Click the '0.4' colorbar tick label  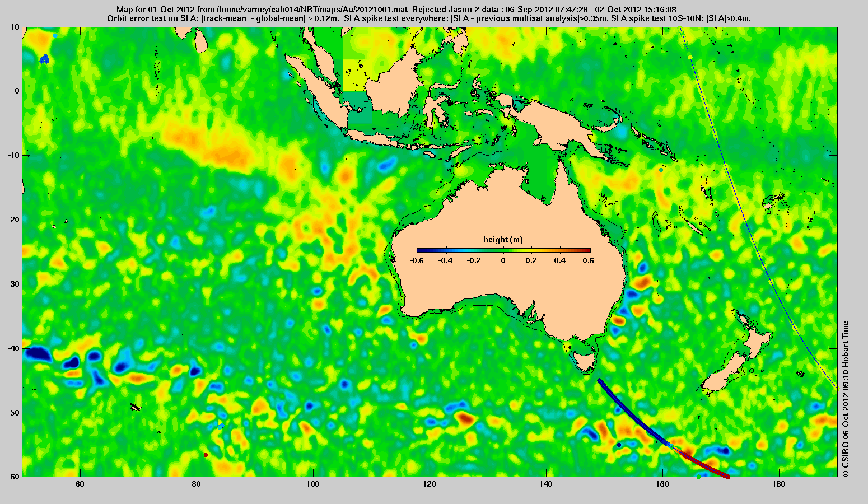[x=561, y=260]
